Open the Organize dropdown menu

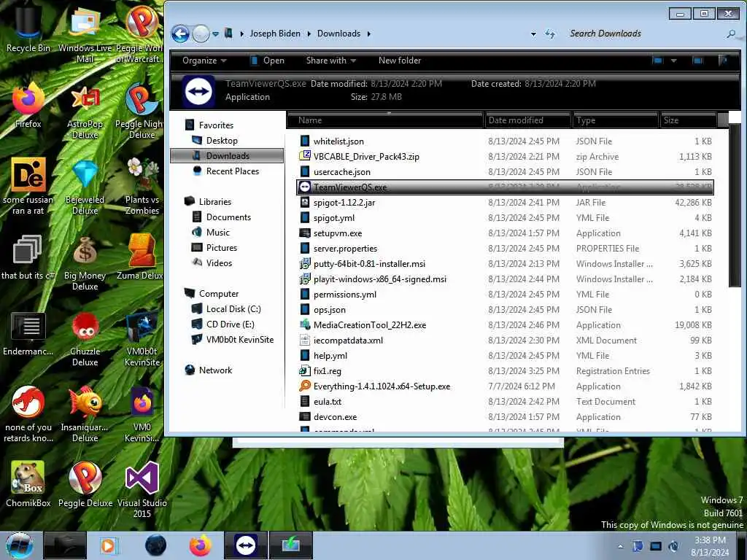tap(204, 61)
